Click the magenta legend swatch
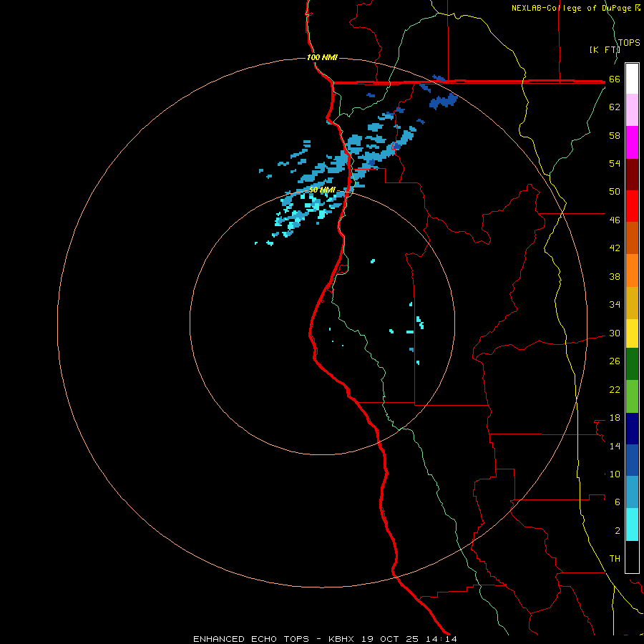 click(x=632, y=142)
